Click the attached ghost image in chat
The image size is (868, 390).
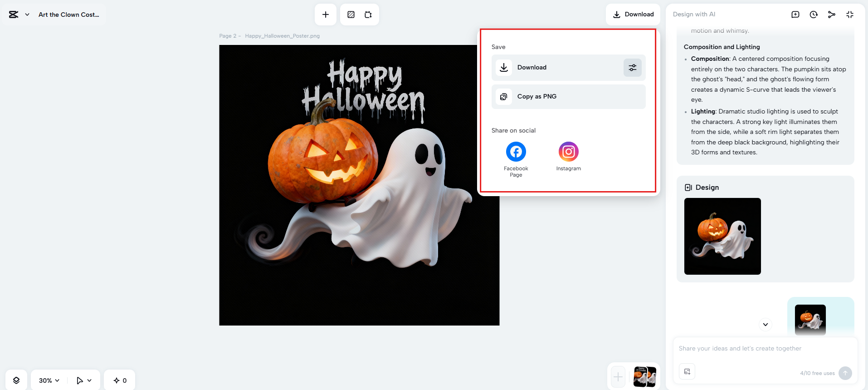click(x=810, y=320)
